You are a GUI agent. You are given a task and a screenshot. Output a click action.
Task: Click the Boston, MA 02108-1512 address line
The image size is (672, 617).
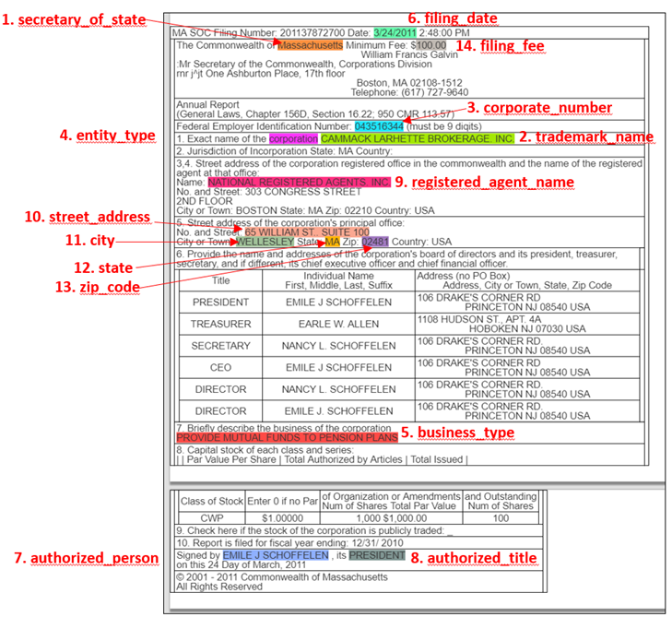(x=409, y=83)
